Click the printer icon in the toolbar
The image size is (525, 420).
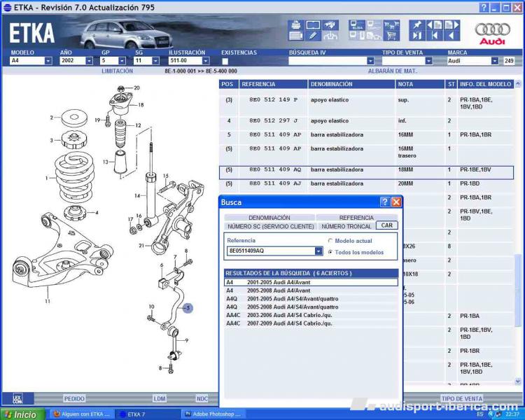[296, 24]
